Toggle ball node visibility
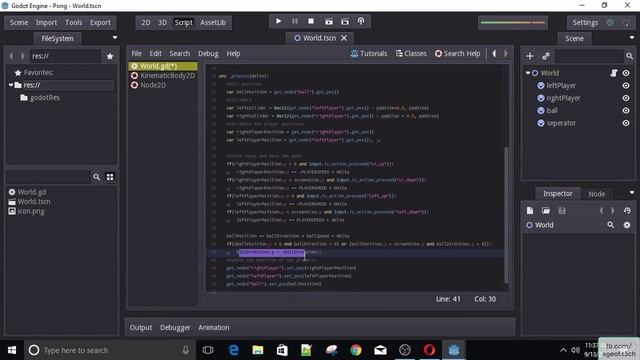This screenshot has height=360, width=640. click(626, 111)
